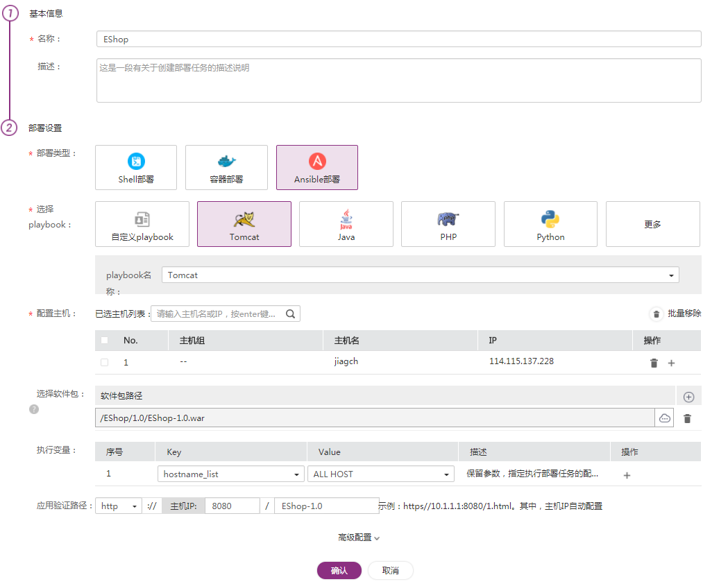Add a software package path with circled plus
Image resolution: width=728 pixels, height=584 pixels.
tap(688, 397)
